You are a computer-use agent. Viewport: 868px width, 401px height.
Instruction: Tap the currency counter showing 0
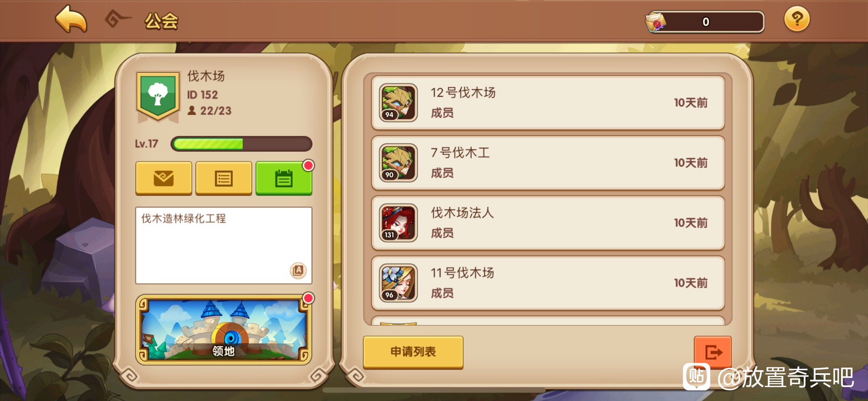point(706,22)
